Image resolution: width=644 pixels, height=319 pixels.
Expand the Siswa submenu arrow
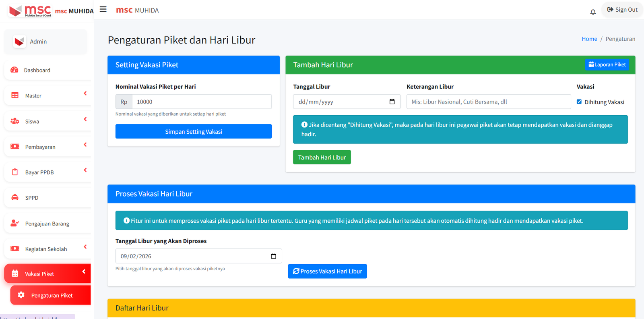pos(85,119)
